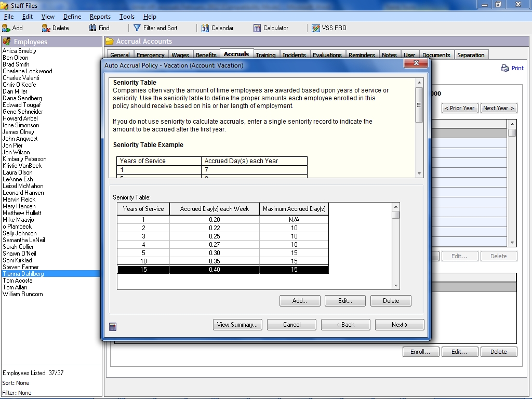
Task: Click the View Summary button
Action: click(237, 324)
